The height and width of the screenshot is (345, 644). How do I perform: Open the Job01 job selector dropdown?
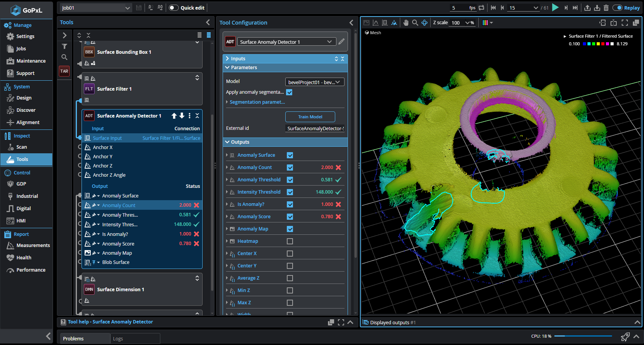pyautogui.click(x=96, y=8)
